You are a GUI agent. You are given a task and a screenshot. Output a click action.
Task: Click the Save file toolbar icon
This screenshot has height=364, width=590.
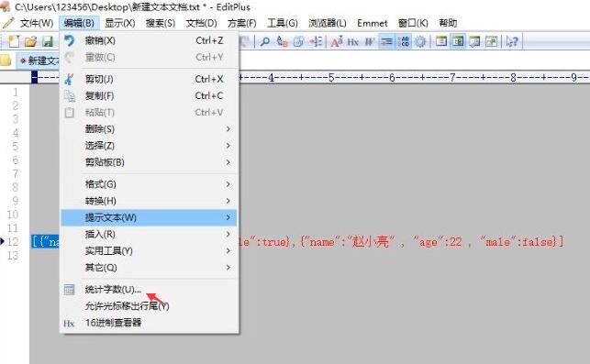(x=48, y=41)
